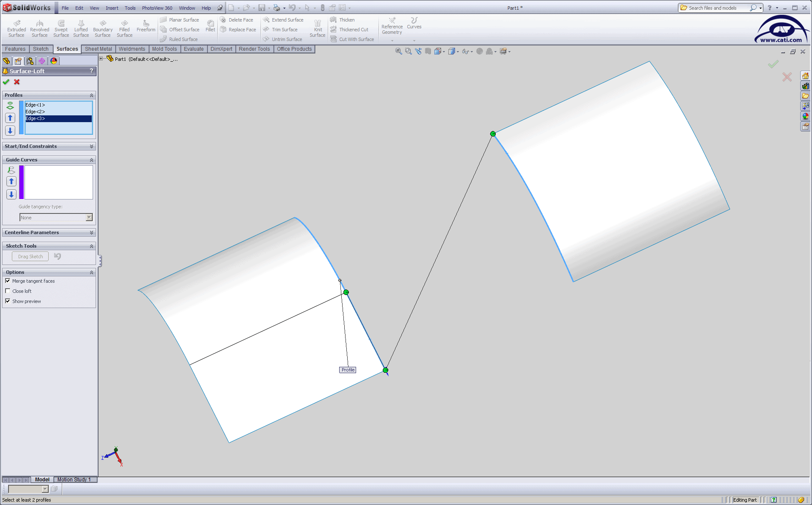The height and width of the screenshot is (505, 812).
Task: Toggle Show preview checkbox
Action: [8, 301]
